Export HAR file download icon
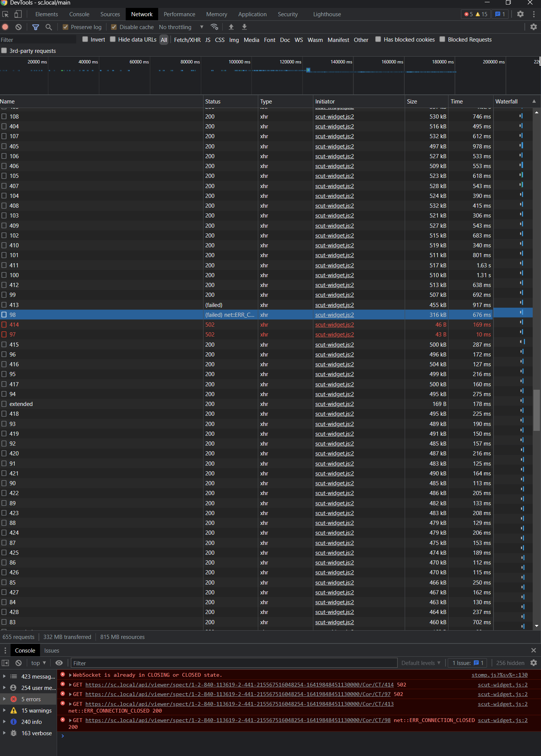 point(244,27)
